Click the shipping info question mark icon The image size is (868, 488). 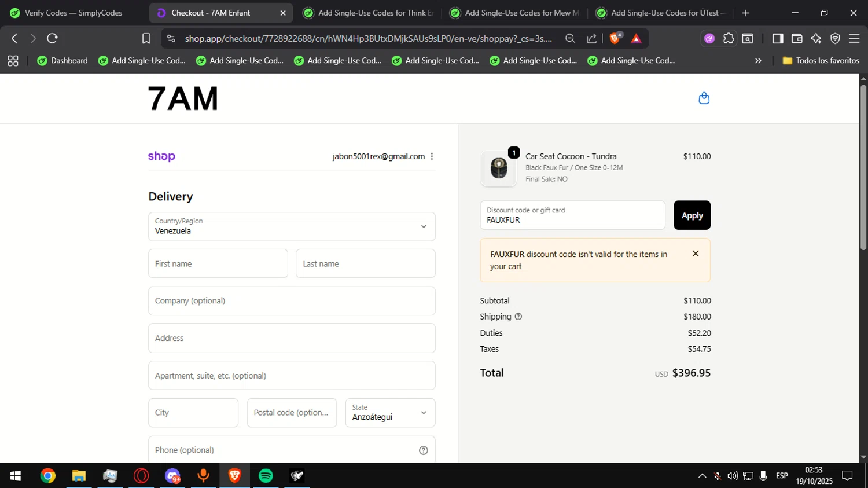click(518, 317)
